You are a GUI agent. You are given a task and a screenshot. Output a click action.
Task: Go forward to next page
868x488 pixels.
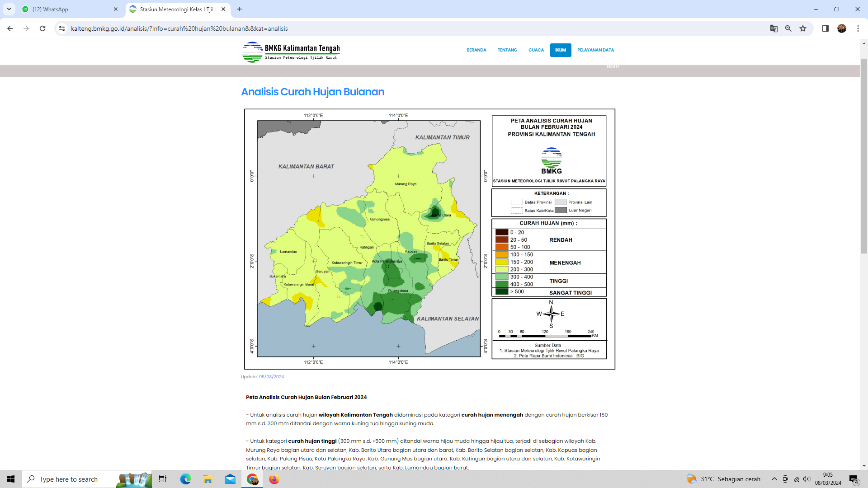click(x=26, y=28)
